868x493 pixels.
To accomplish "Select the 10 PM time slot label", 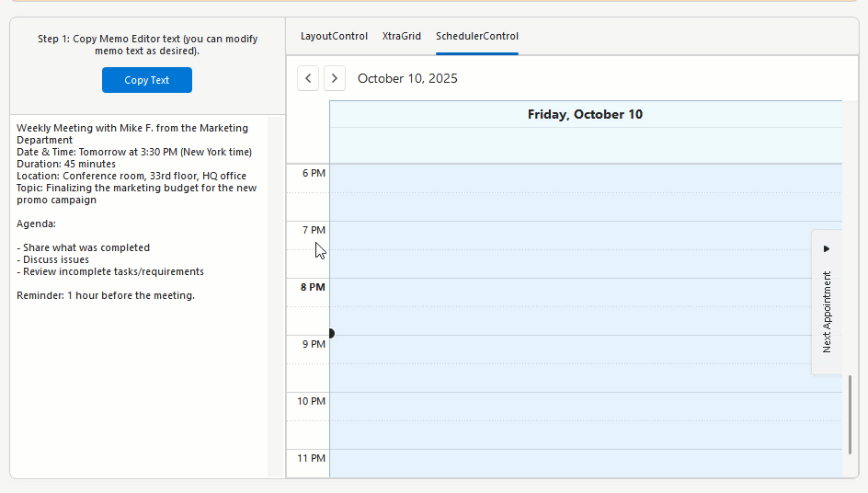I will point(311,401).
